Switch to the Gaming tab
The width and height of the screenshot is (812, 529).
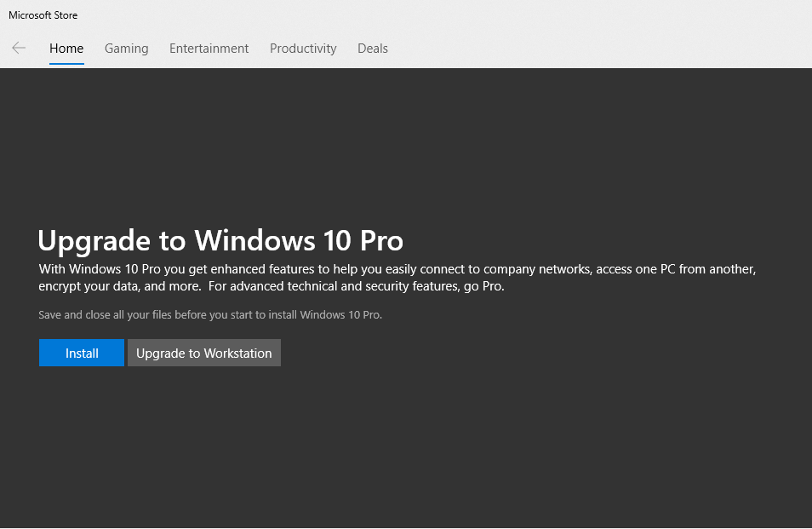pos(126,49)
